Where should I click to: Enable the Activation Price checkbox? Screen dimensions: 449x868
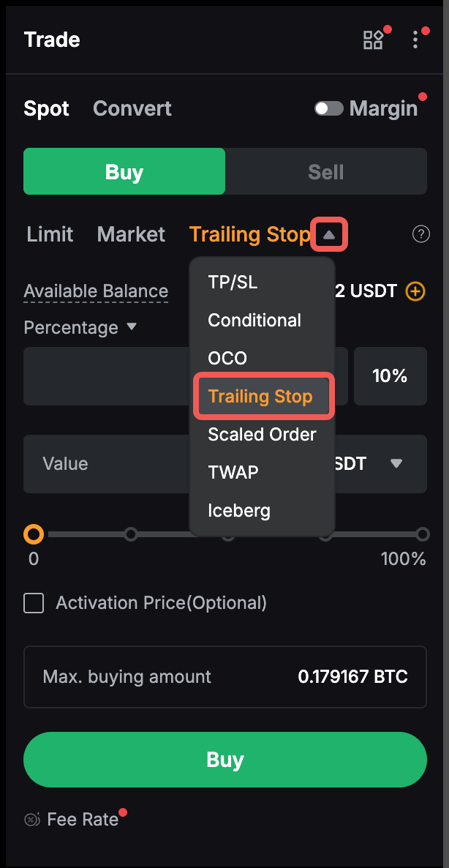[34, 603]
